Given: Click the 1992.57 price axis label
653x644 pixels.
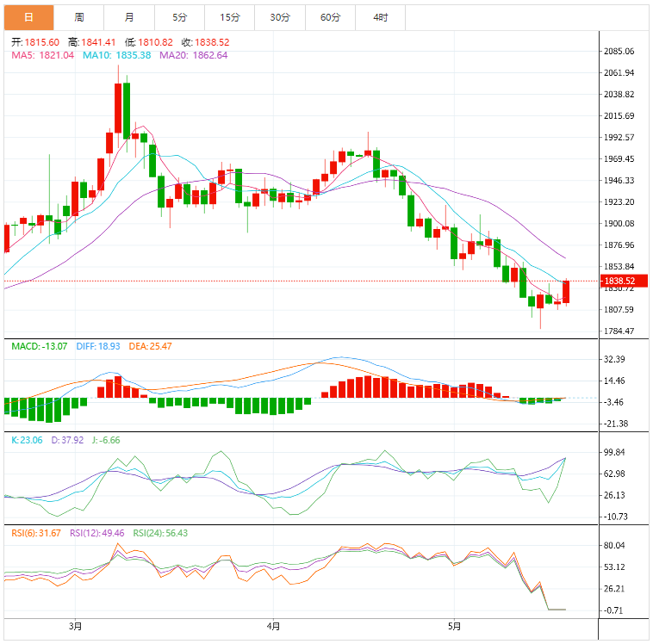Looking at the screenshot, I should tap(619, 138).
